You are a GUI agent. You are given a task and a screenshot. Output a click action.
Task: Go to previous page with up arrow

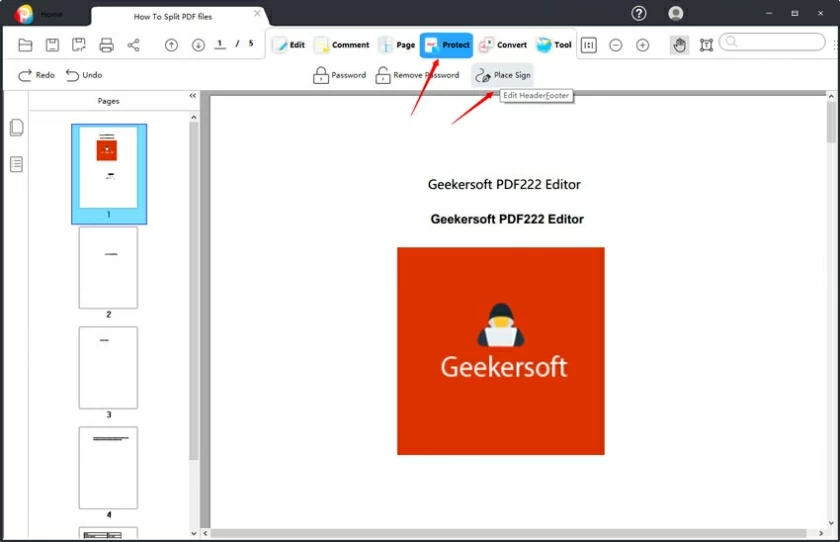click(171, 46)
